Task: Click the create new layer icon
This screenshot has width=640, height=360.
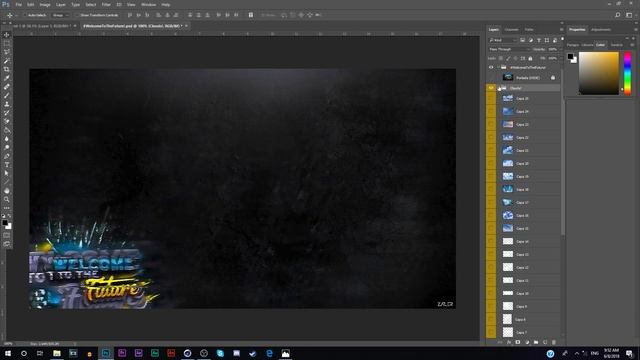Action: click(x=545, y=342)
